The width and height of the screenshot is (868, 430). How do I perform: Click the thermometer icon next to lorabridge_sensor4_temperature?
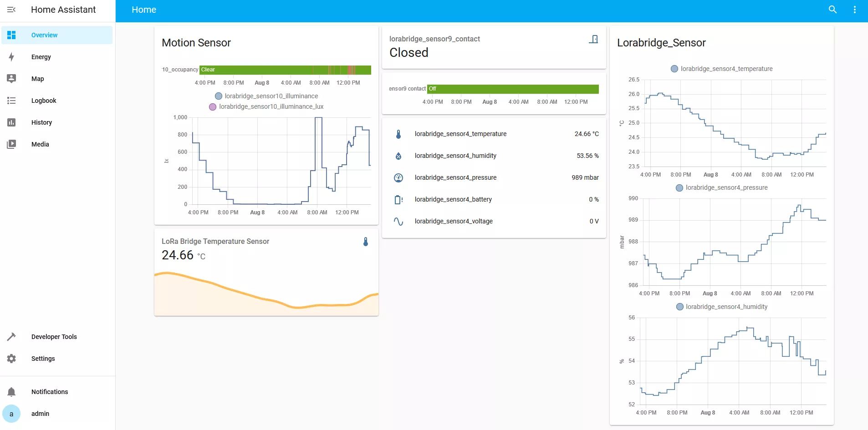click(398, 133)
